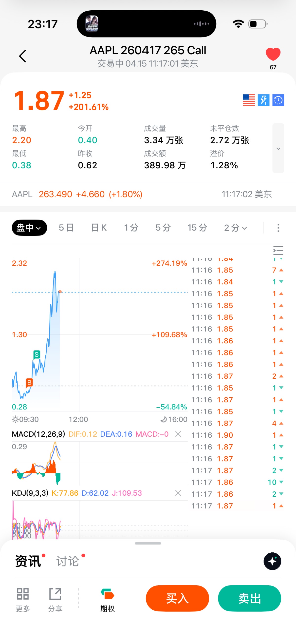296x644 pixels.
Task: Expand the quote details chevron panel
Action: pyautogui.click(x=278, y=148)
